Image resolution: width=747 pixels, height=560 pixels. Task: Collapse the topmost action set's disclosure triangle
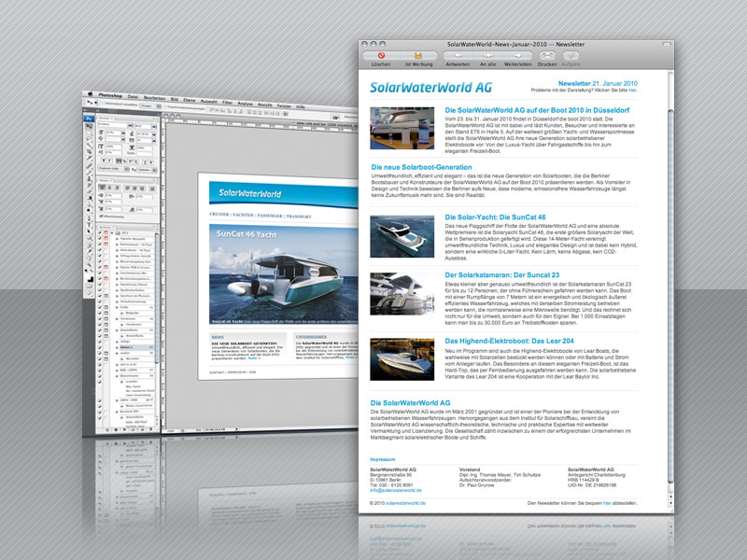(x=112, y=232)
